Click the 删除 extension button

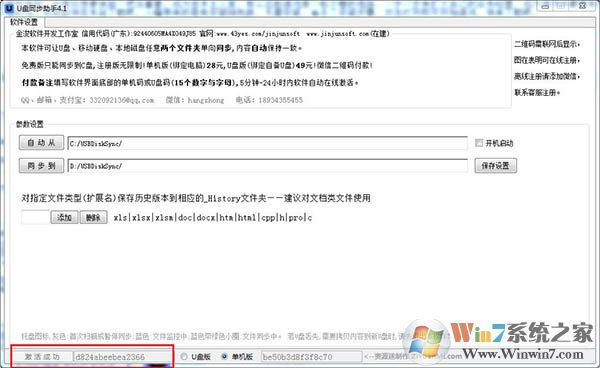[93, 217]
